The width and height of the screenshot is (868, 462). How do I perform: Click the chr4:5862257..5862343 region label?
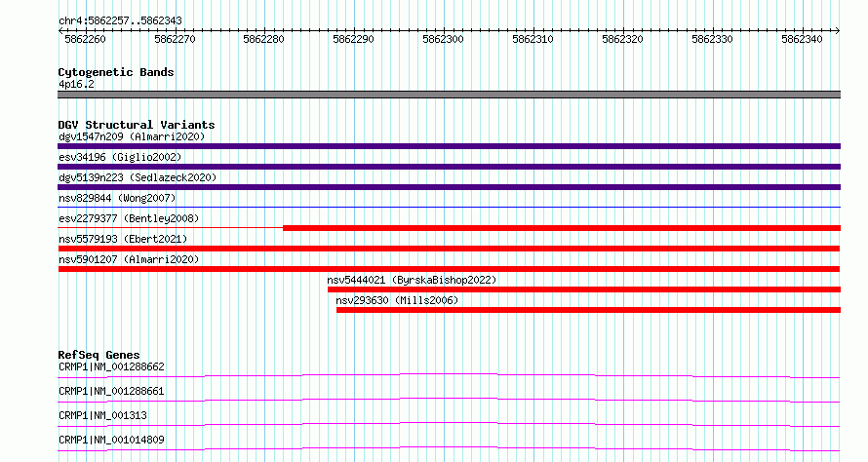point(120,21)
